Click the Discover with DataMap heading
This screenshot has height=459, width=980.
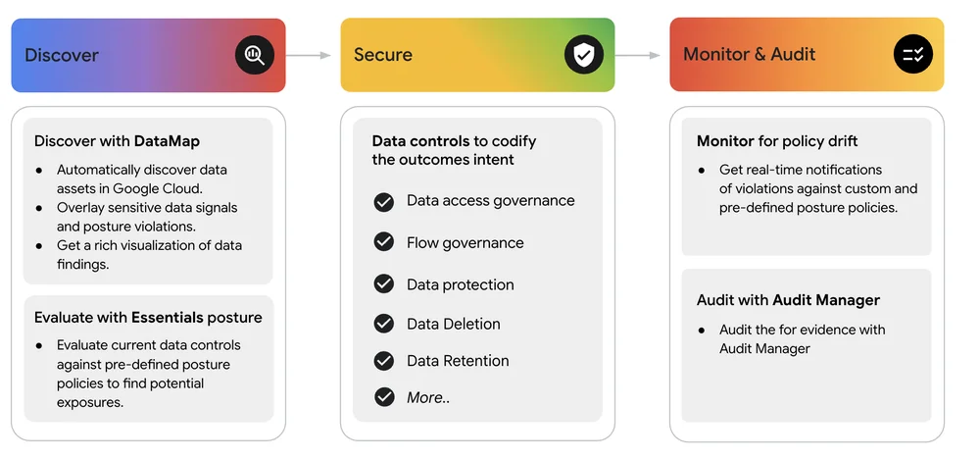[x=117, y=141]
